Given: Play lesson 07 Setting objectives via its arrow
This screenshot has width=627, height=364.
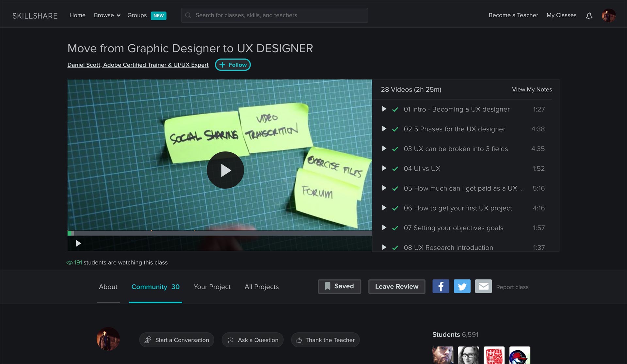Looking at the screenshot, I should (x=384, y=228).
